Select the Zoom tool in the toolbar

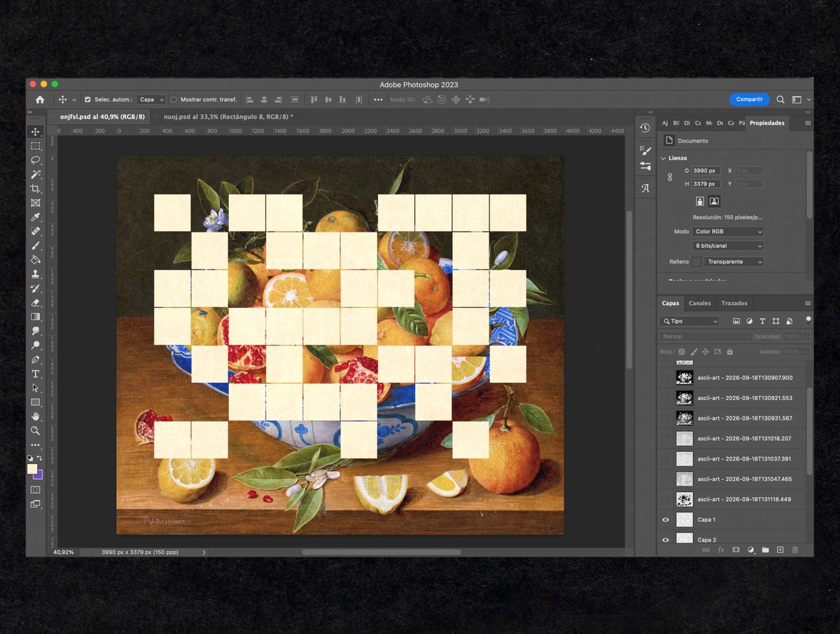[35, 430]
